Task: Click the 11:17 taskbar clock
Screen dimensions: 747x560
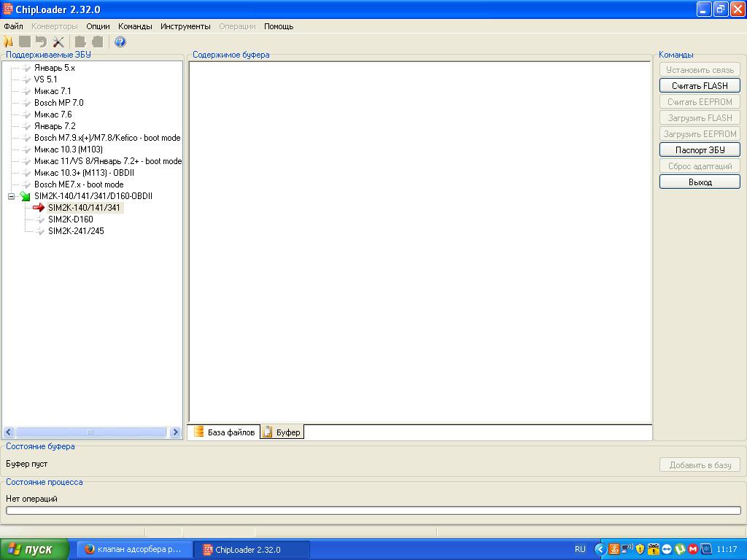Action: [727, 549]
